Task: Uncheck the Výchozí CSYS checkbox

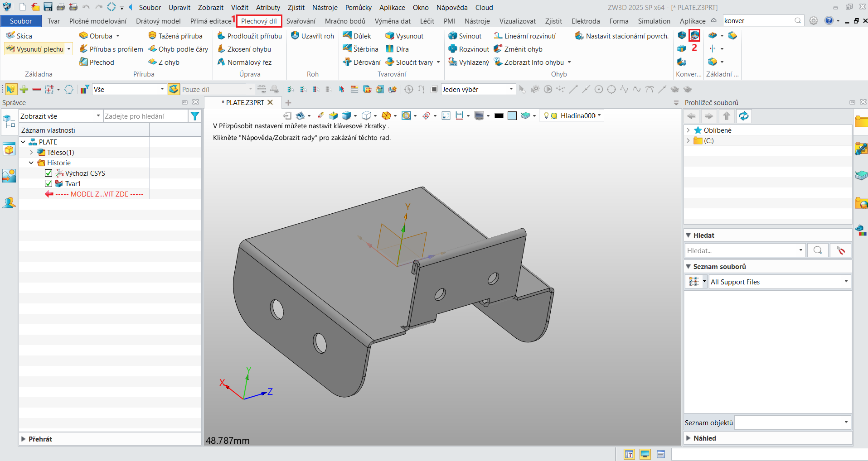Action: (48, 173)
